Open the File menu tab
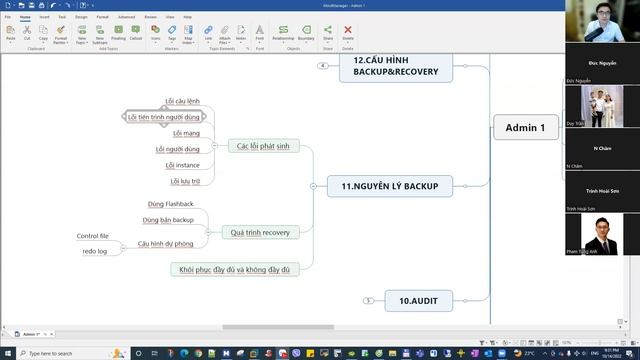This screenshot has width=640, height=360. (x=8, y=17)
